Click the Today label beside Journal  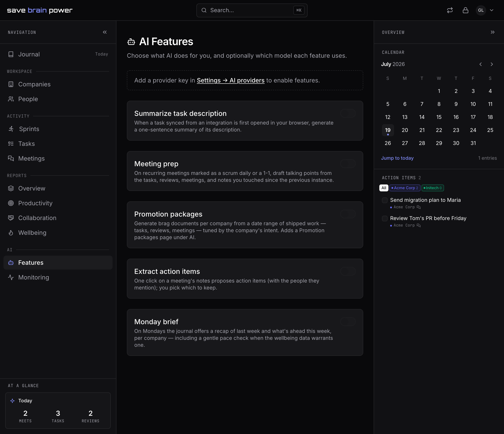[x=101, y=54]
